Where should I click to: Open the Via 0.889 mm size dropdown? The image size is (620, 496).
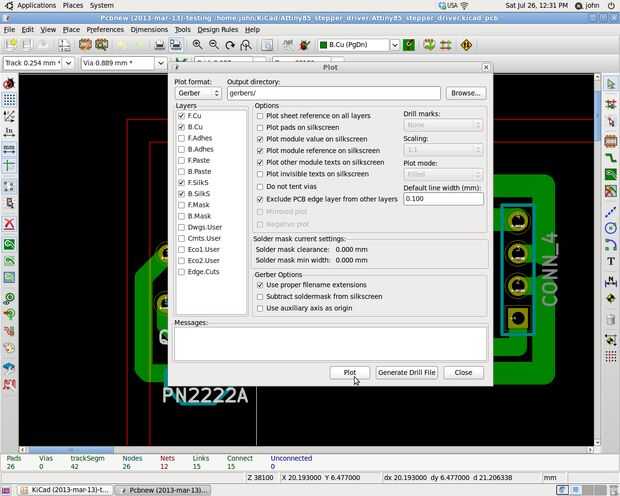161,63
